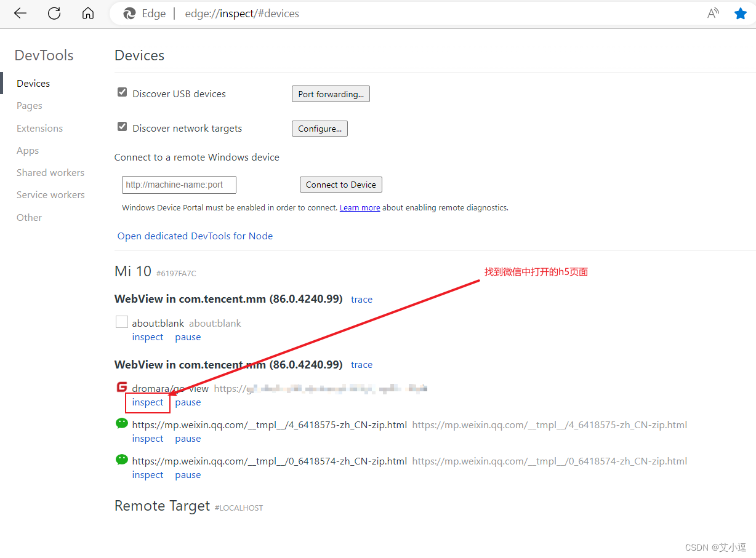Click the blank favicon beside about:blank

tap(122, 322)
